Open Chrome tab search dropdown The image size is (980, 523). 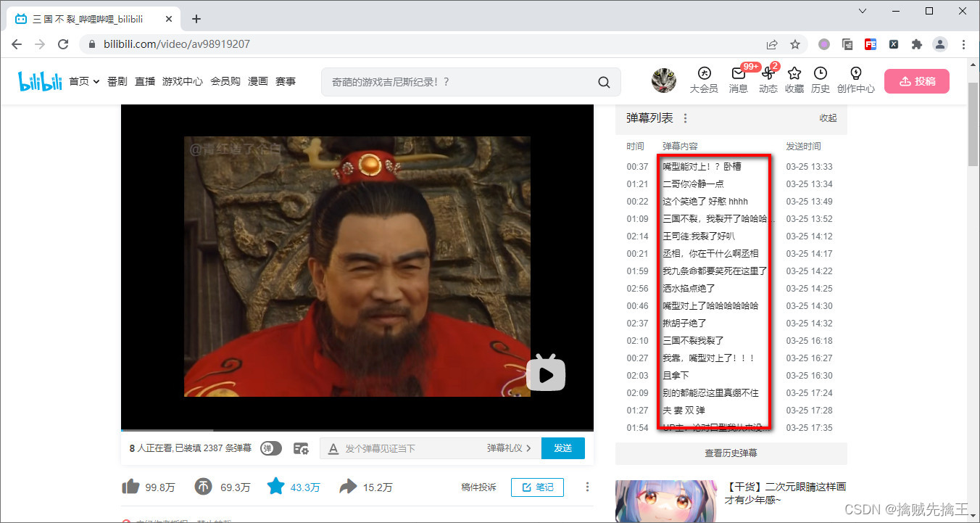pyautogui.click(x=863, y=11)
